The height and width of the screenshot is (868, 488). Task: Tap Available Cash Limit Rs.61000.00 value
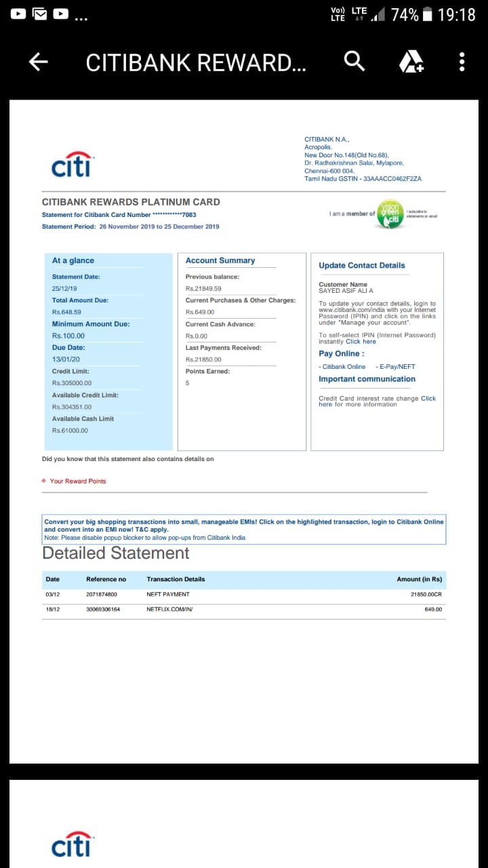[70, 431]
